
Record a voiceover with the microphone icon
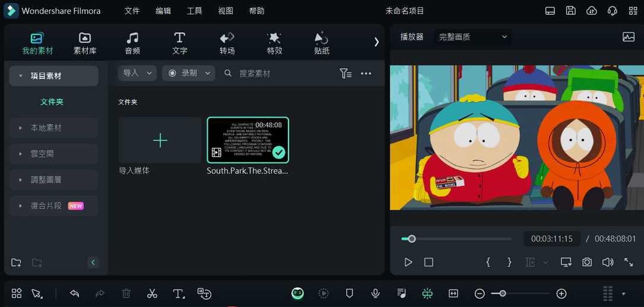[375, 293]
